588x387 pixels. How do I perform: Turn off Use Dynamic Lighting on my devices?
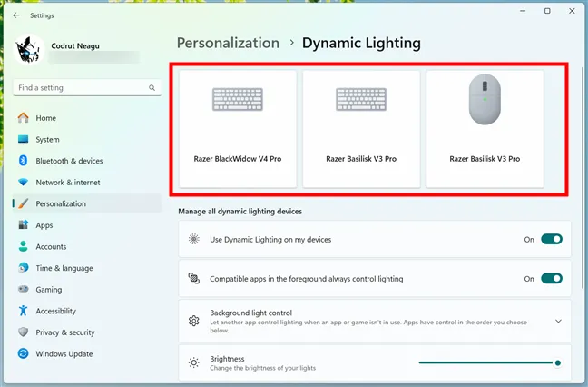(x=551, y=240)
